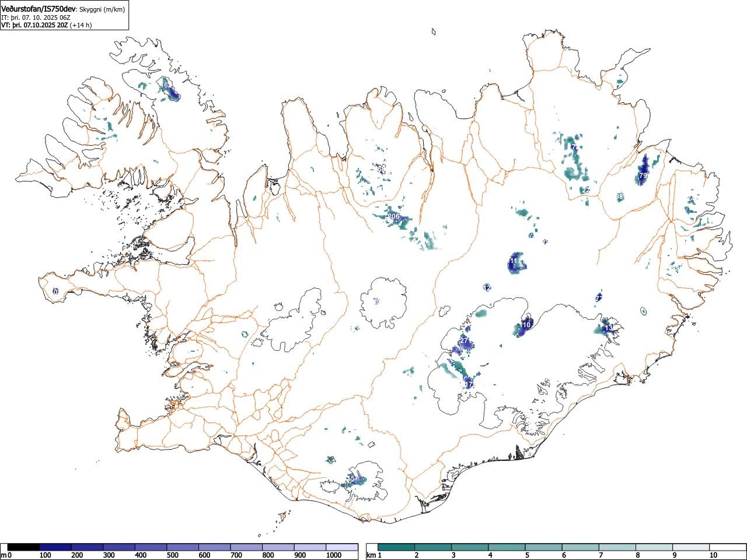
Task: Click the '5' tick on the kilometer scale
Action: (526, 555)
